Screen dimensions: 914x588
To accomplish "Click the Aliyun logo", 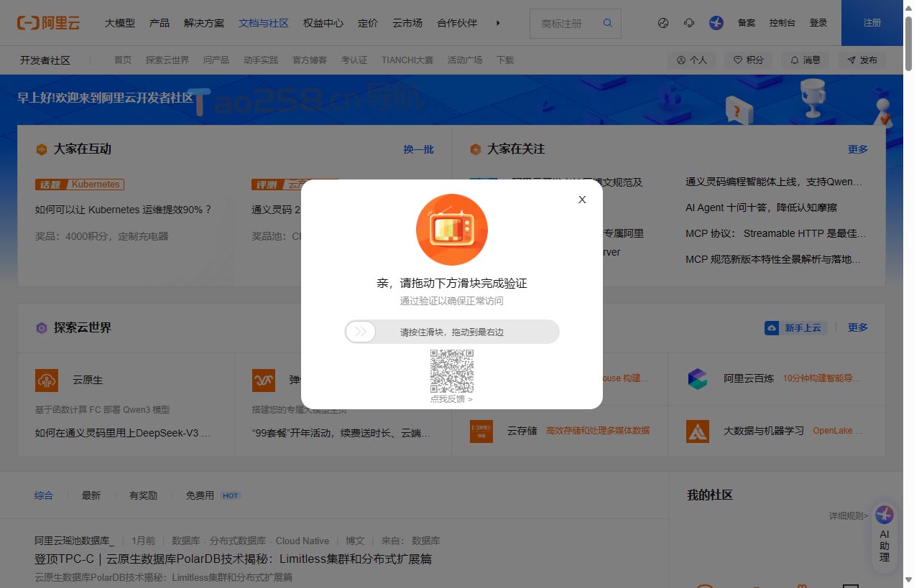I will 48,23.
